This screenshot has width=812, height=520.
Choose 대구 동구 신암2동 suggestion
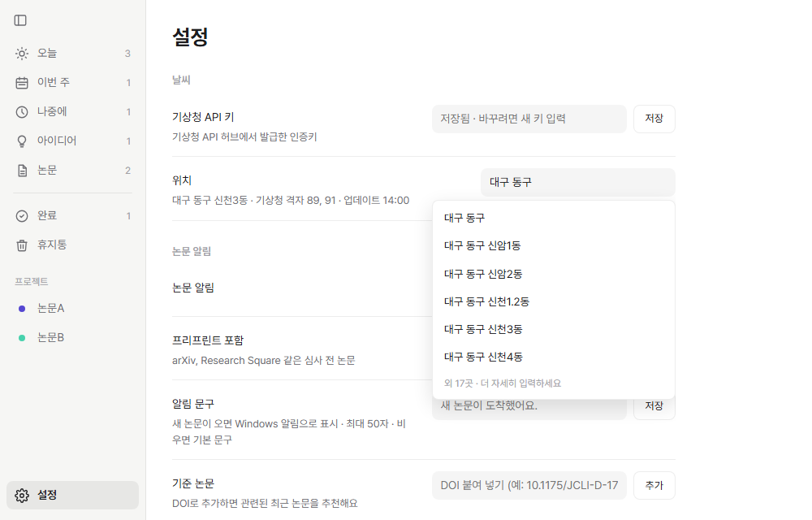click(554, 274)
